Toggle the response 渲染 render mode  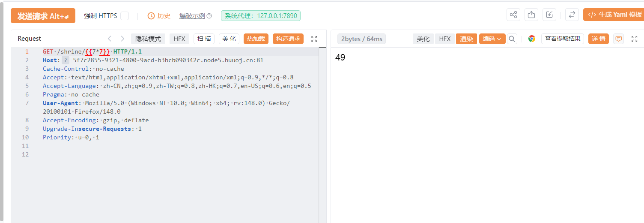(x=466, y=39)
